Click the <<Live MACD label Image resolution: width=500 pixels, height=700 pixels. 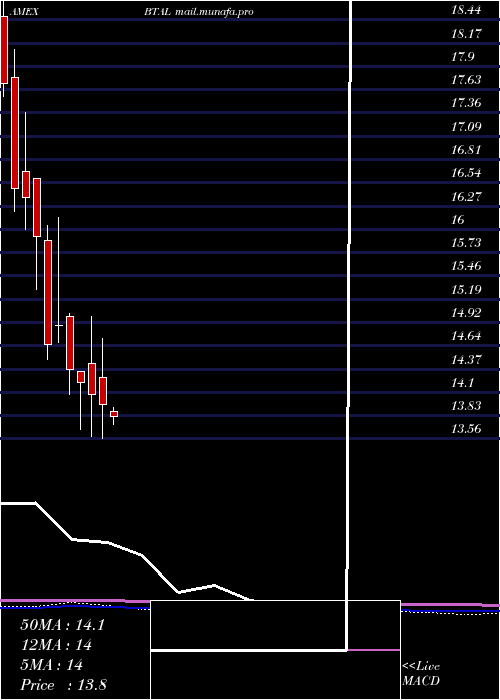click(421, 674)
